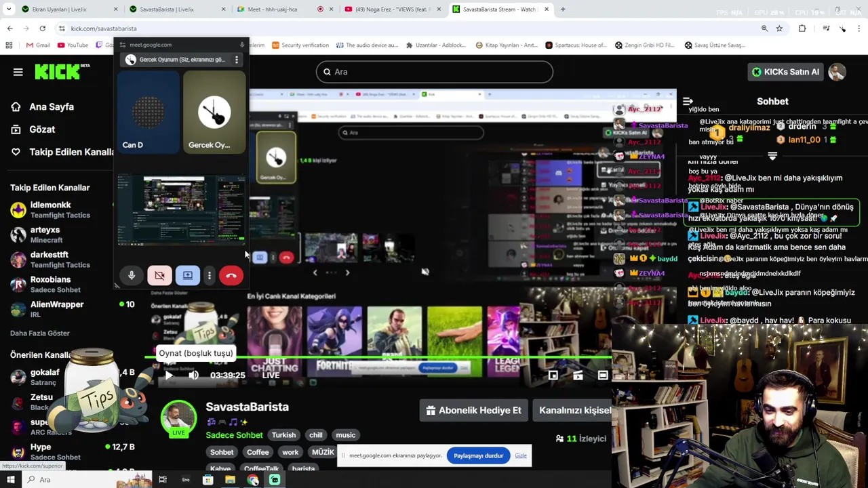Viewport: 868px width, 488px height.
Task: Click Gizle link on sharing bar
Action: pos(521,455)
